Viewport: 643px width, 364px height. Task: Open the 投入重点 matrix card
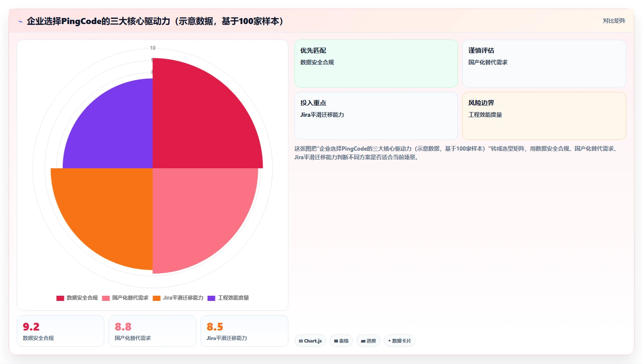376,116
